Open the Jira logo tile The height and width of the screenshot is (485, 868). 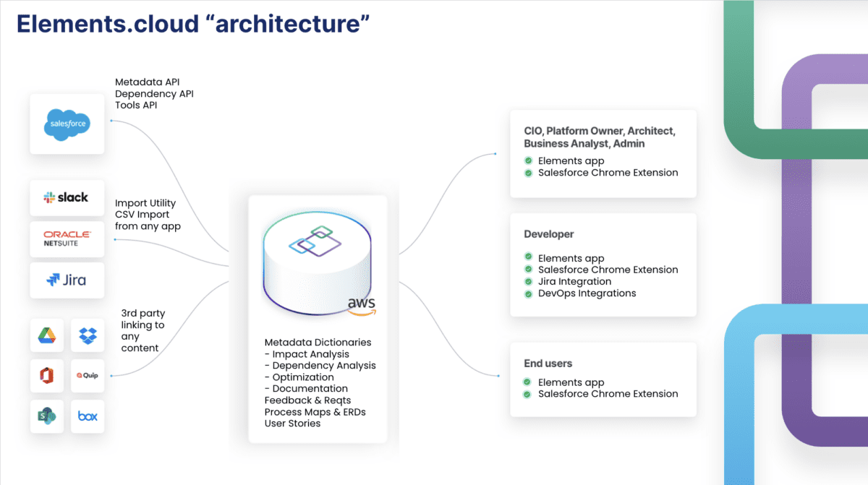point(67,280)
